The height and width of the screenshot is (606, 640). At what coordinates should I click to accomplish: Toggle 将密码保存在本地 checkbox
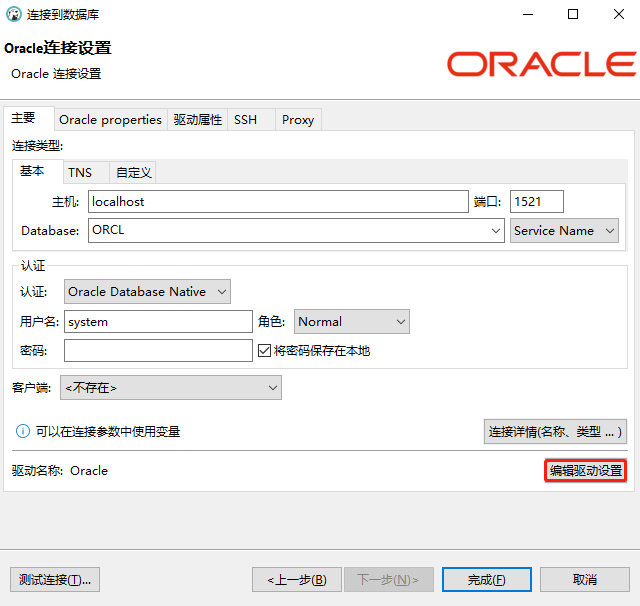tap(264, 350)
